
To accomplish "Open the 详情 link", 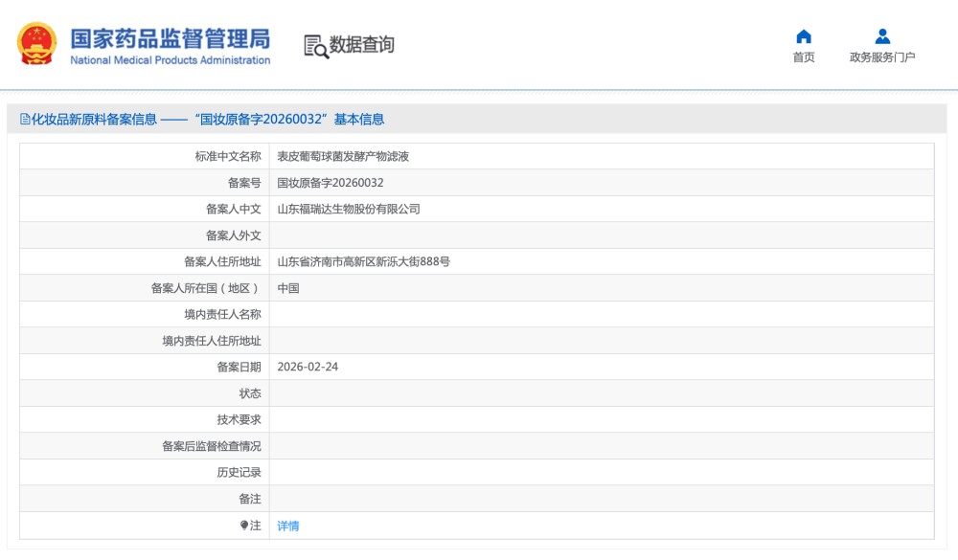I will (x=287, y=526).
